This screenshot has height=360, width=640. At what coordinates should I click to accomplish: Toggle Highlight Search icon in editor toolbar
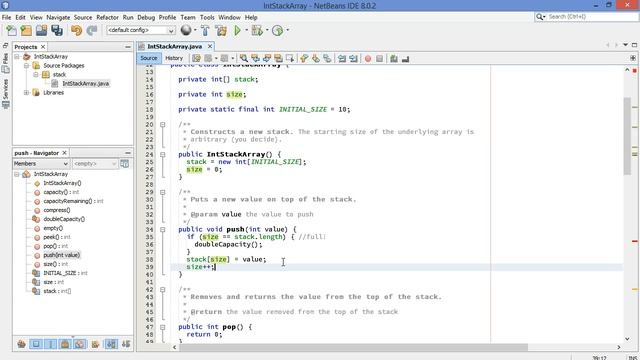(x=278, y=59)
